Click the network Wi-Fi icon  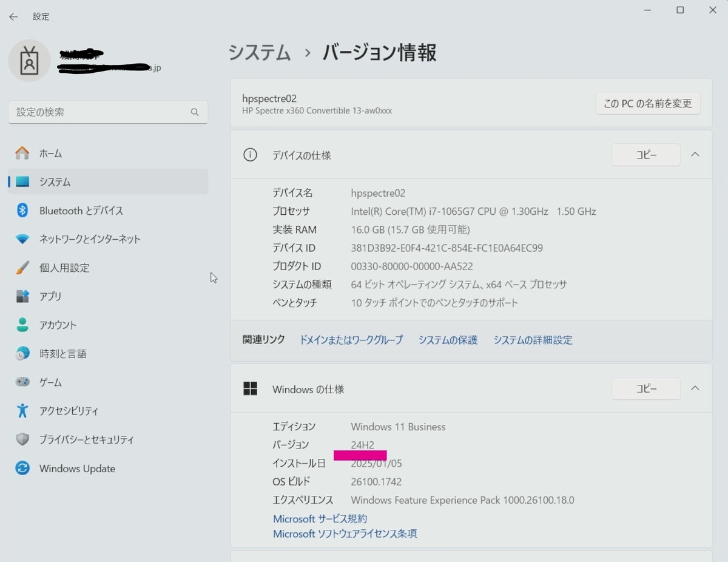[x=22, y=239]
